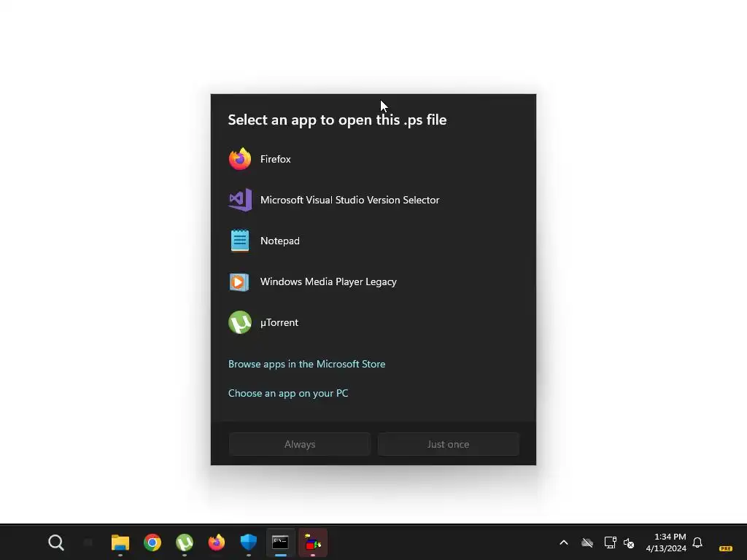Click the µTorrent label in app list
Image resolution: width=747 pixels, height=560 pixels.
(279, 322)
